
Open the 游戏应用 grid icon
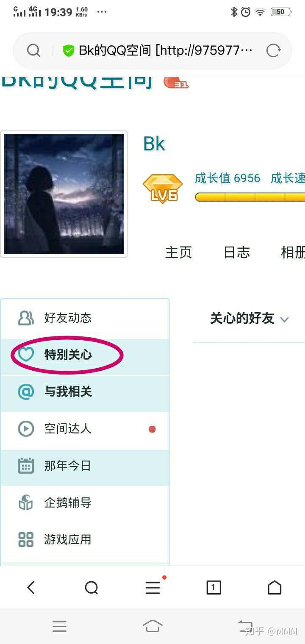(x=26, y=540)
